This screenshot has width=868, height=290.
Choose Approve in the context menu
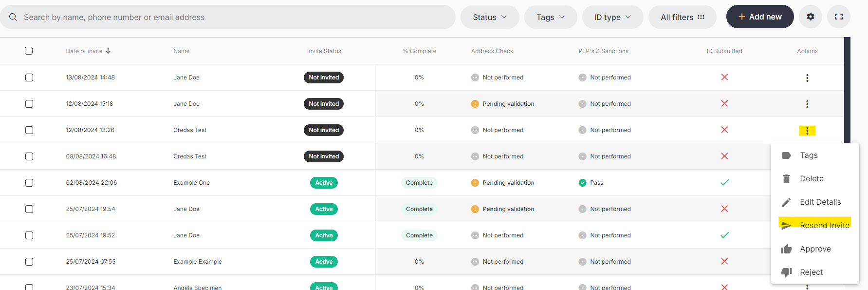(815, 249)
